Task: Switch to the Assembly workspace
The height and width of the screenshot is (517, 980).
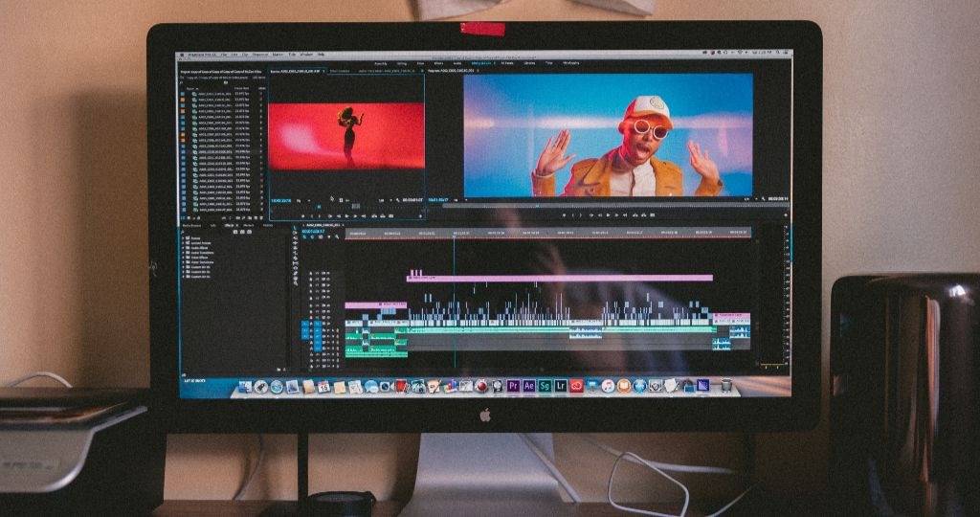Action: [x=380, y=64]
